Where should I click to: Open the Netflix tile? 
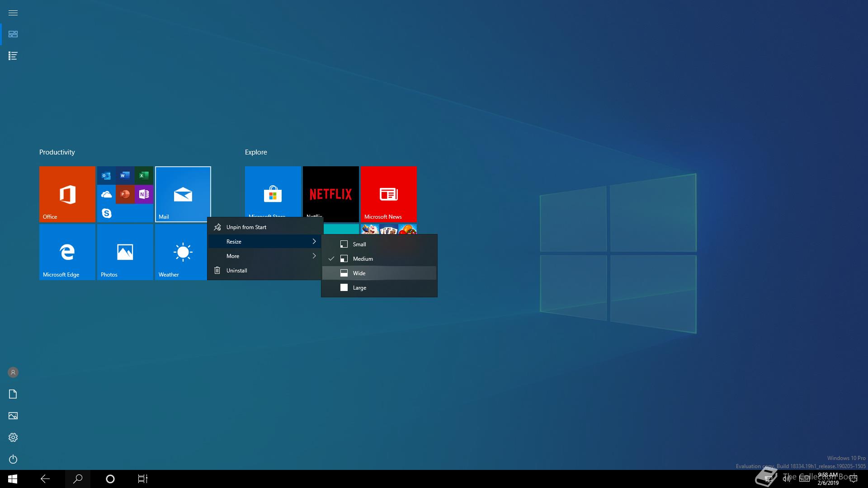point(331,192)
